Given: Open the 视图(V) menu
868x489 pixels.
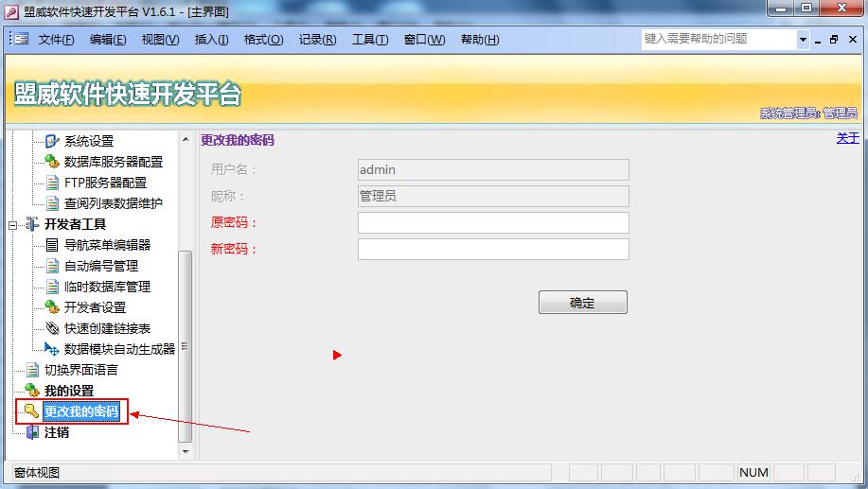Looking at the screenshot, I should (160, 40).
